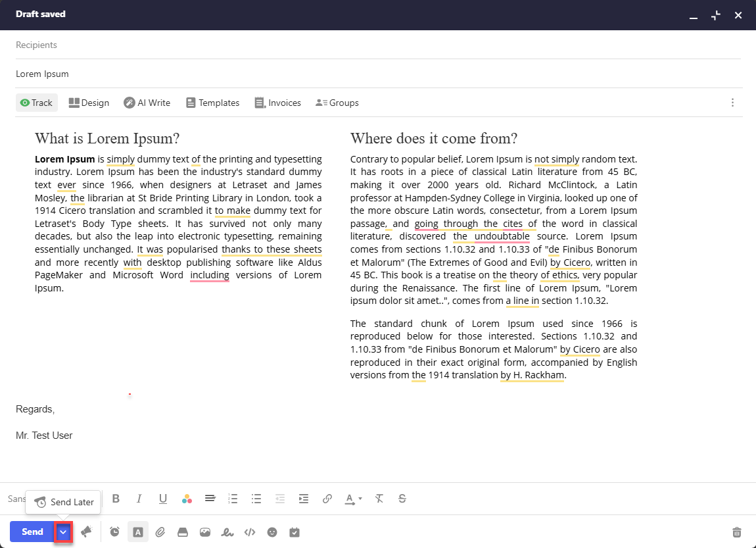Open the emoji picker
The height and width of the screenshot is (548, 756).
pos(272,532)
